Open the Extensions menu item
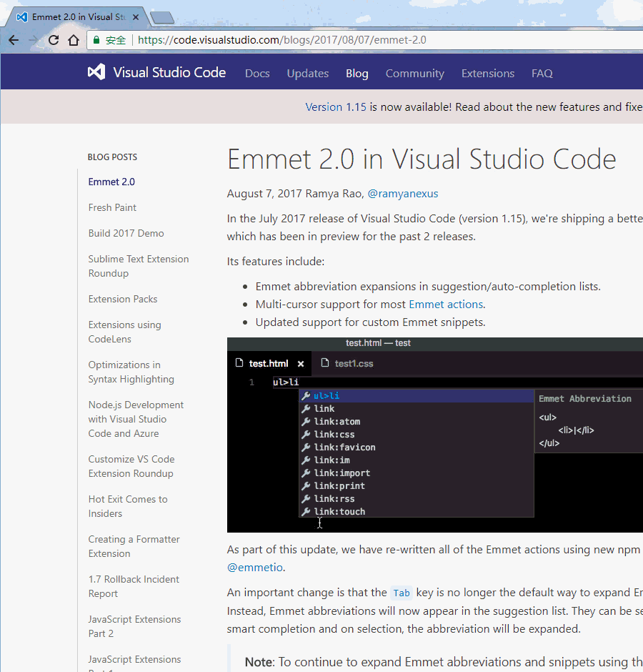 click(487, 74)
